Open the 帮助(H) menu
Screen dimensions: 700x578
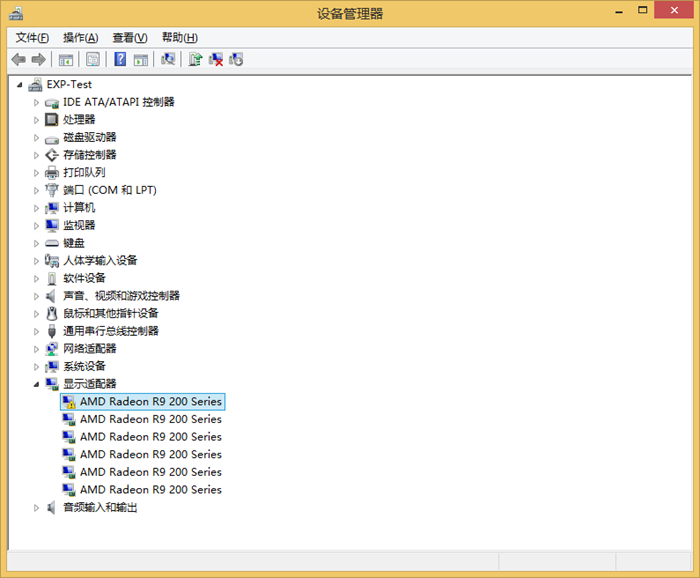coord(179,38)
